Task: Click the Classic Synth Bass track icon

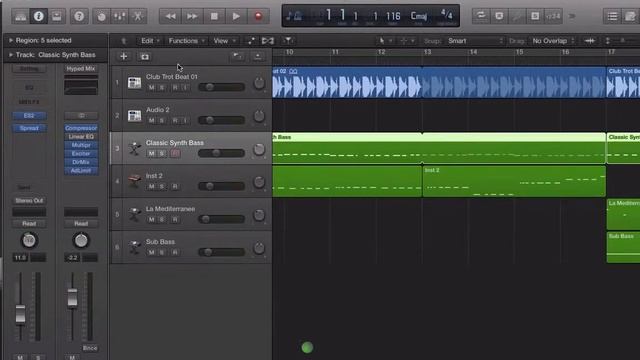Action: pyautogui.click(x=134, y=149)
